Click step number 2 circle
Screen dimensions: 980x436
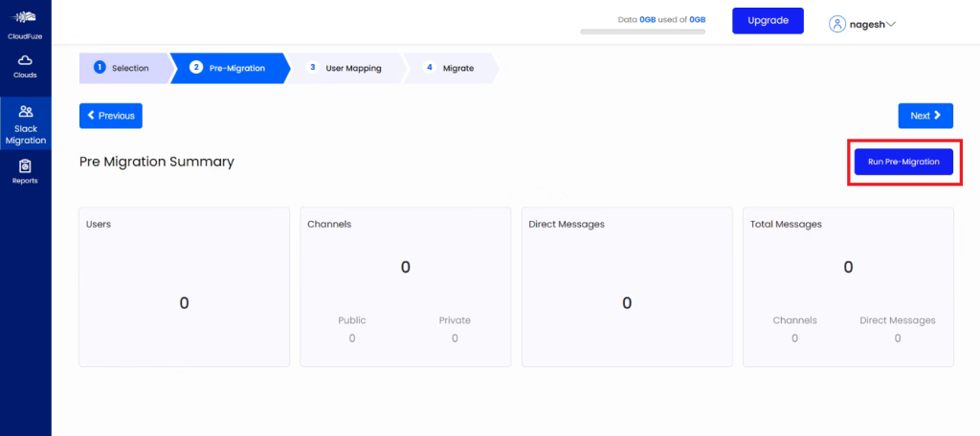196,68
